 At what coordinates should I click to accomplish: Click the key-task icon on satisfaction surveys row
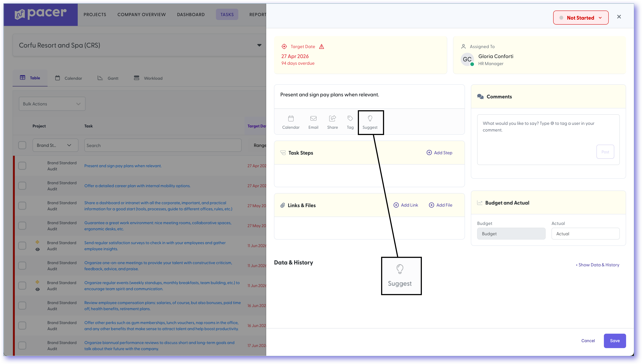click(37, 242)
